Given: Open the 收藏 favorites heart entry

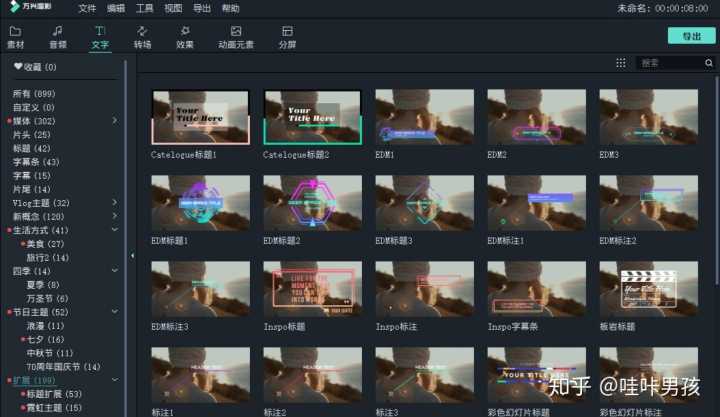Looking at the screenshot, I should (x=35, y=67).
